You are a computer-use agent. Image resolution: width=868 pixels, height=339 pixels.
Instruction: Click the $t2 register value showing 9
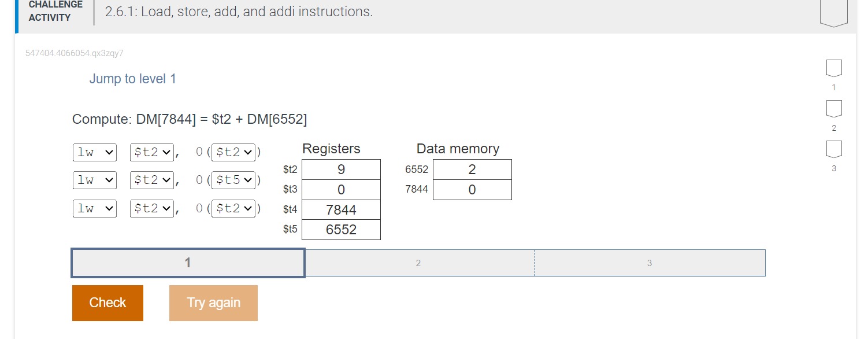[341, 169]
